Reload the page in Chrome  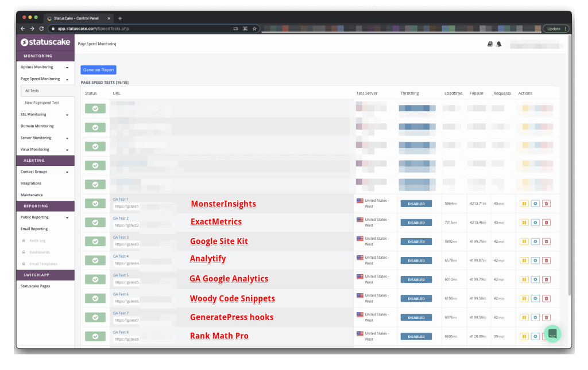pyautogui.click(x=41, y=29)
